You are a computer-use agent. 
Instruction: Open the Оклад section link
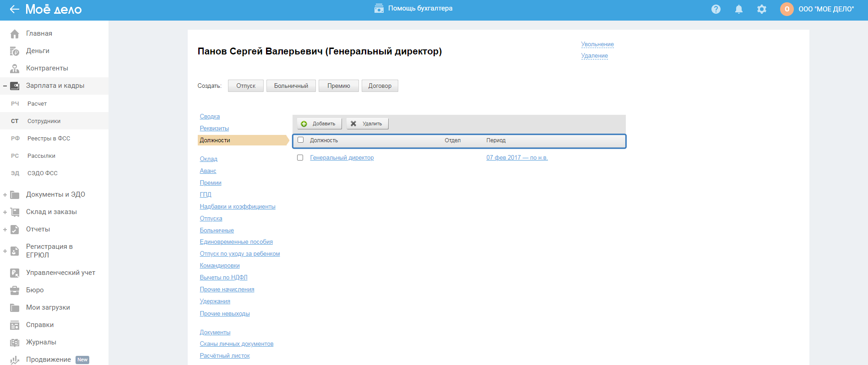pos(209,159)
